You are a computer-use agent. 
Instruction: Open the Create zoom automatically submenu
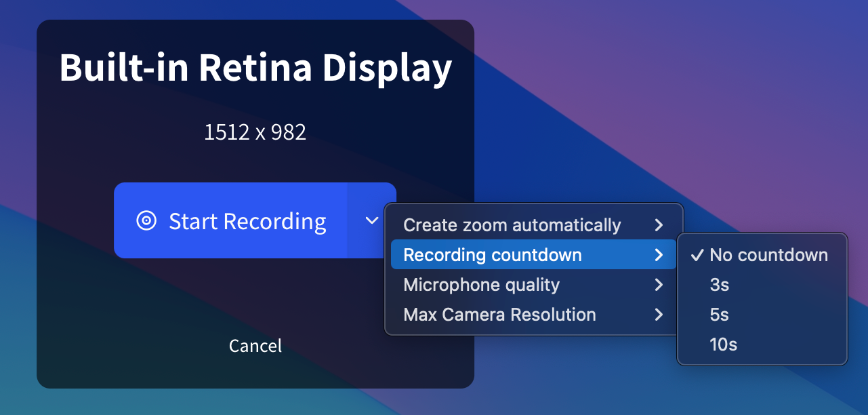[x=512, y=225]
